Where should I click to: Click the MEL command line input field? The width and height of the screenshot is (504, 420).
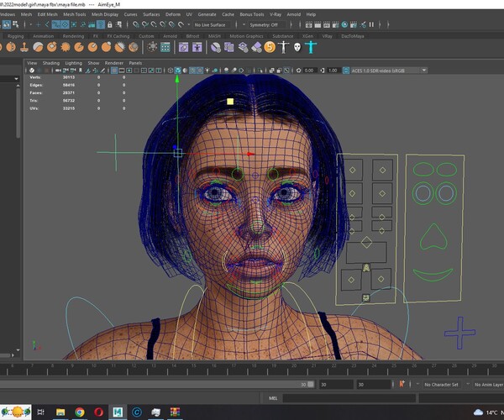(349, 398)
